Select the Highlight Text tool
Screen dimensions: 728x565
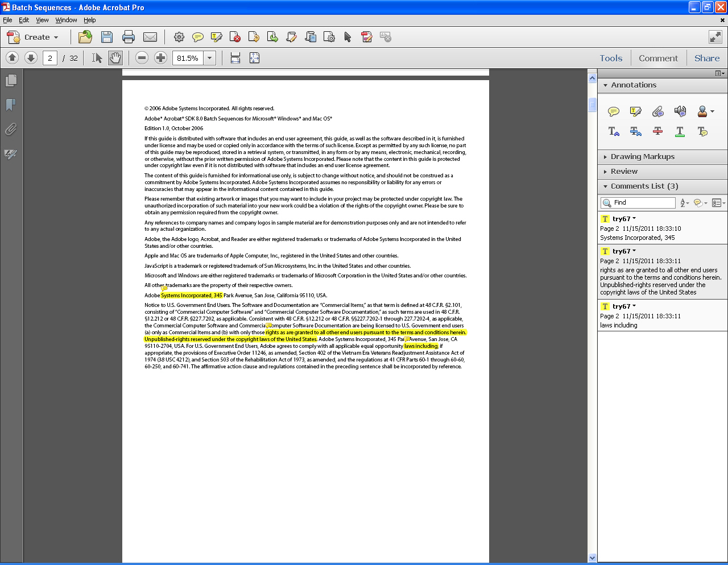[x=635, y=112]
